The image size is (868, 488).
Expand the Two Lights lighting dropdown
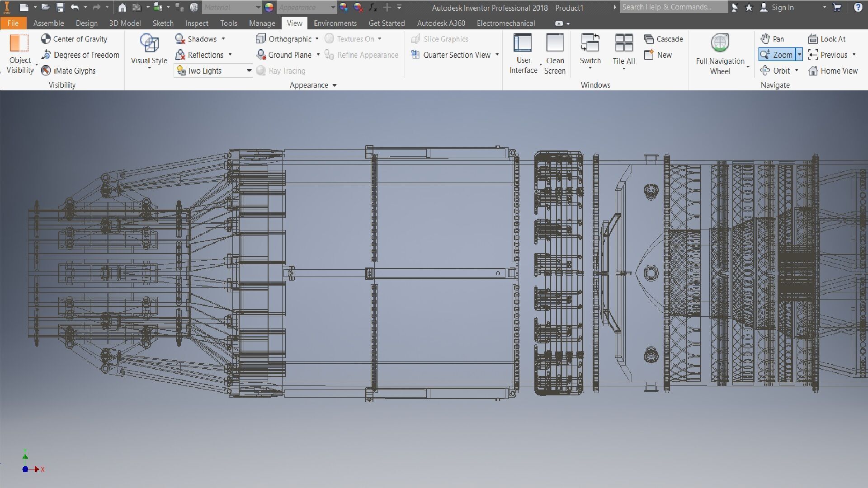[249, 70]
